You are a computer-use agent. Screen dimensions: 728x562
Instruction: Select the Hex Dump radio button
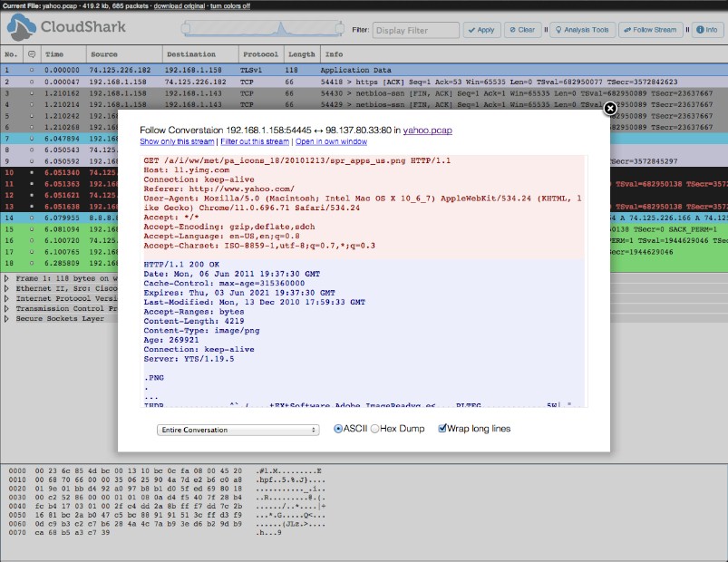[x=374, y=429]
